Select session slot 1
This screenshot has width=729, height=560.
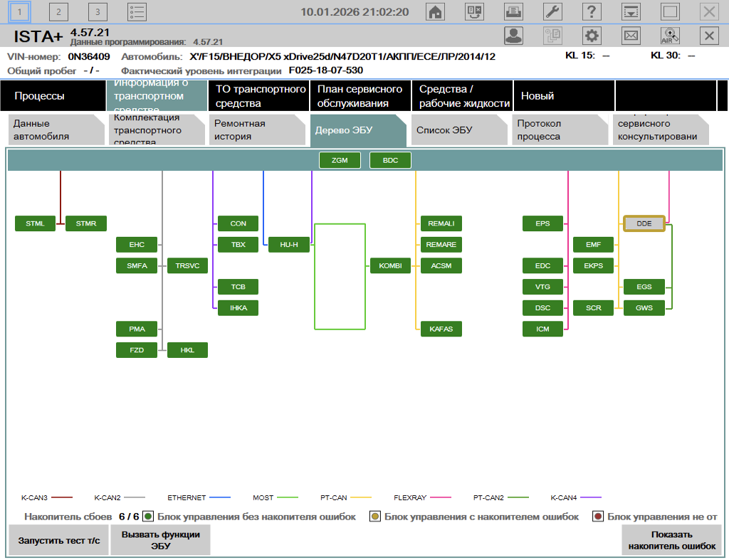(19, 11)
